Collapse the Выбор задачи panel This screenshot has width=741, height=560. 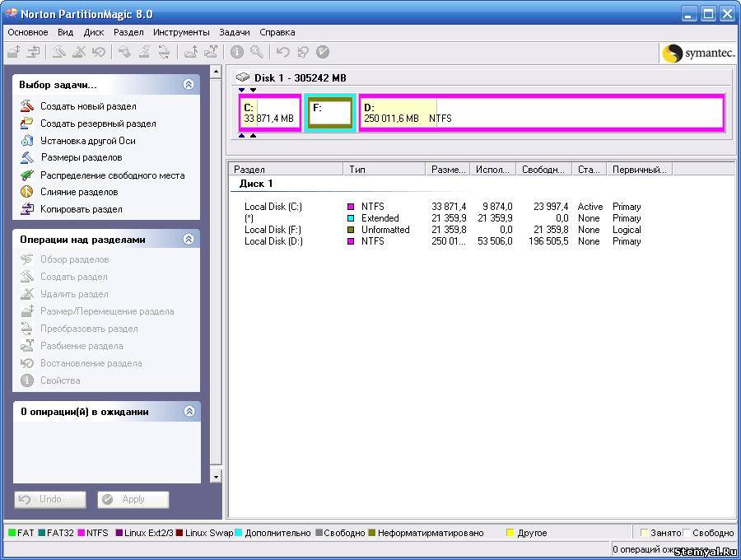[x=188, y=85]
